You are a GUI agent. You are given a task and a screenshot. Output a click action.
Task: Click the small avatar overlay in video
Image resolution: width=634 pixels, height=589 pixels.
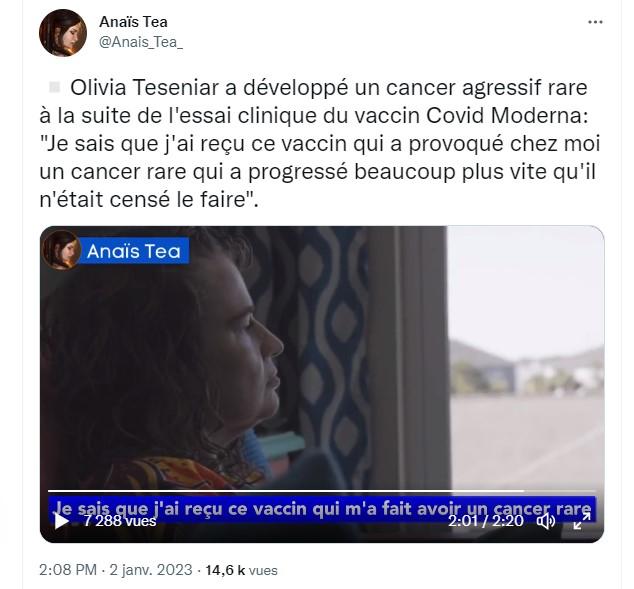61,250
